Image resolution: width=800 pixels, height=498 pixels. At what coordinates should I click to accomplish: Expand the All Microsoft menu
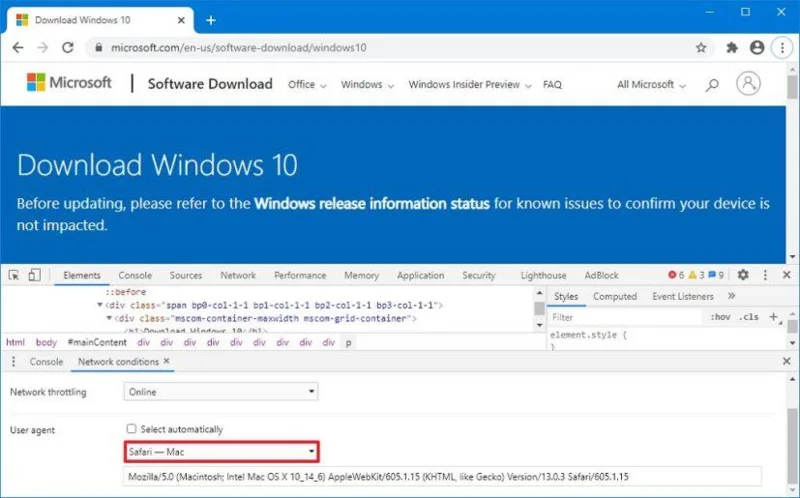(652, 85)
